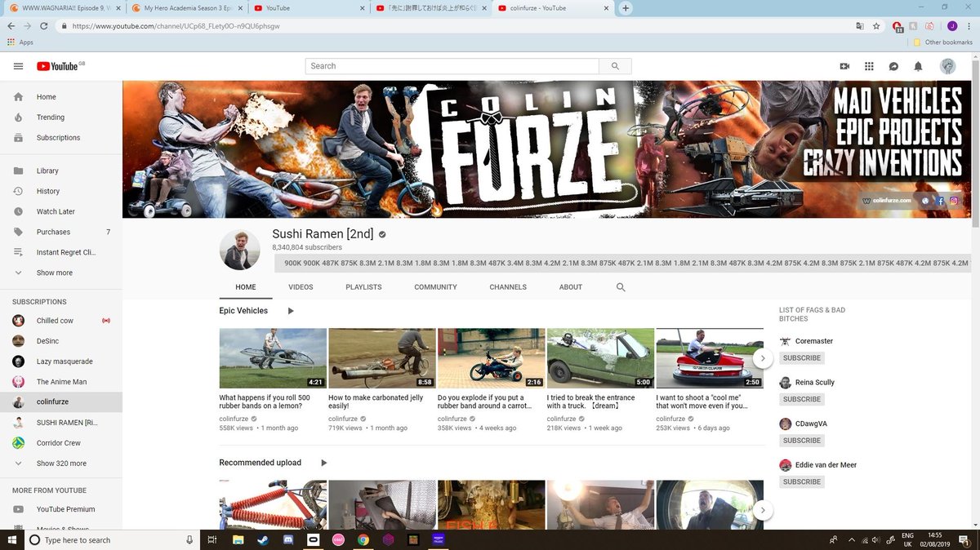Select the channel HOME tab
The image size is (980, 550).
pyautogui.click(x=246, y=287)
